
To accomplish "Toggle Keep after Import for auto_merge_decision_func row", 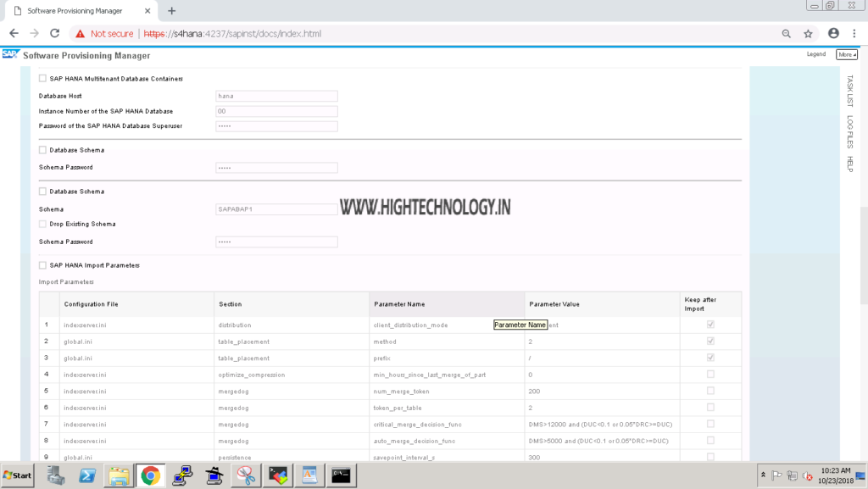I will 710,441.
